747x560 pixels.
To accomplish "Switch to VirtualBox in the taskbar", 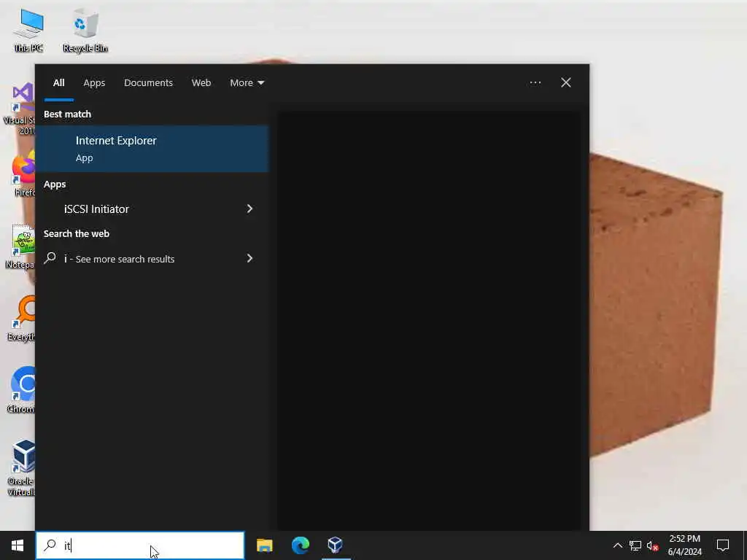I will [x=336, y=545].
